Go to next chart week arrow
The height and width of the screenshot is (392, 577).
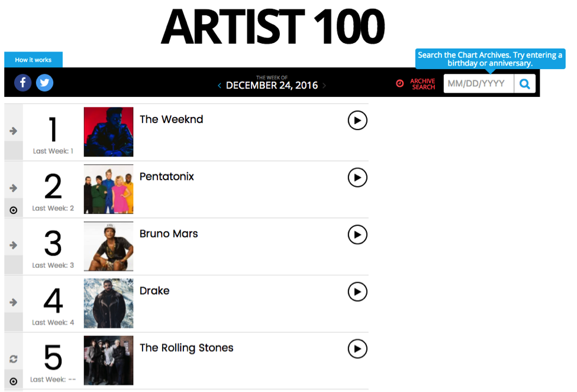click(x=324, y=86)
